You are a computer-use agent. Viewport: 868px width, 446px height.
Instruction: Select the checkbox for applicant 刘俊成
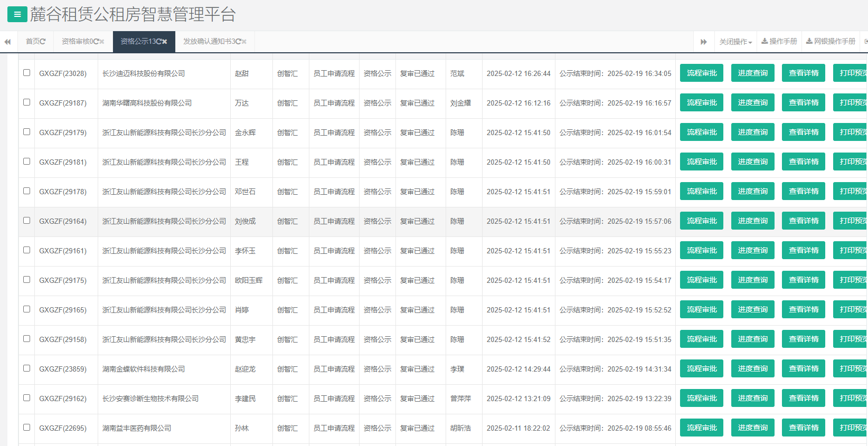click(26, 221)
